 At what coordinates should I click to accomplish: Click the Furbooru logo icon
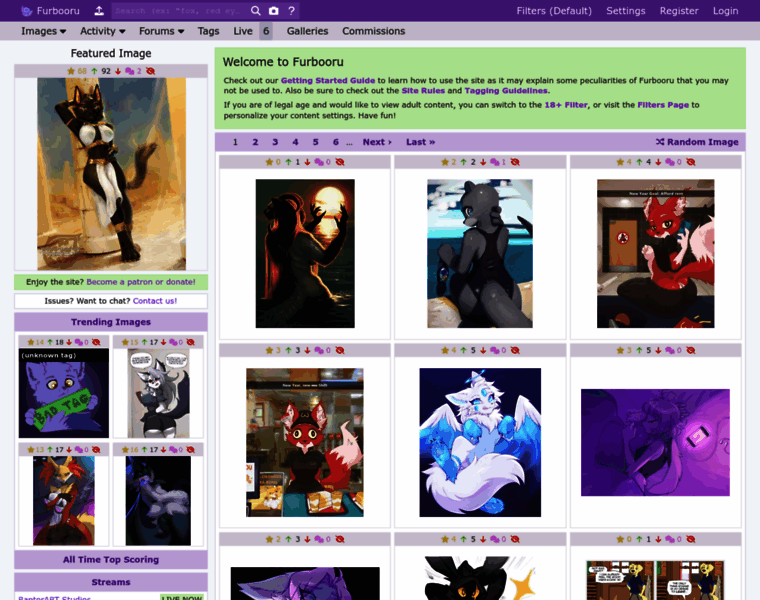(27, 11)
